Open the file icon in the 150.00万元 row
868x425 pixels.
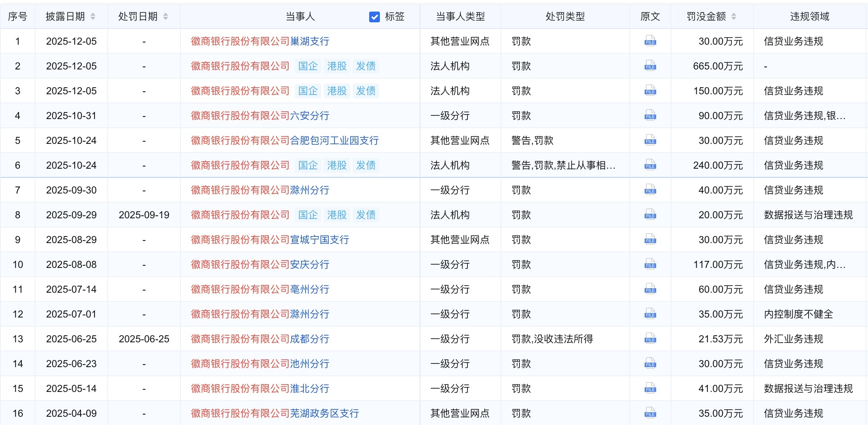[x=650, y=91]
